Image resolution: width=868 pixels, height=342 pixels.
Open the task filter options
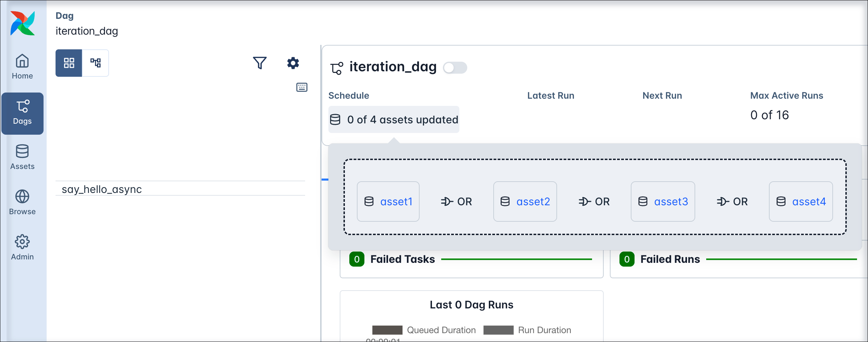pyautogui.click(x=260, y=63)
